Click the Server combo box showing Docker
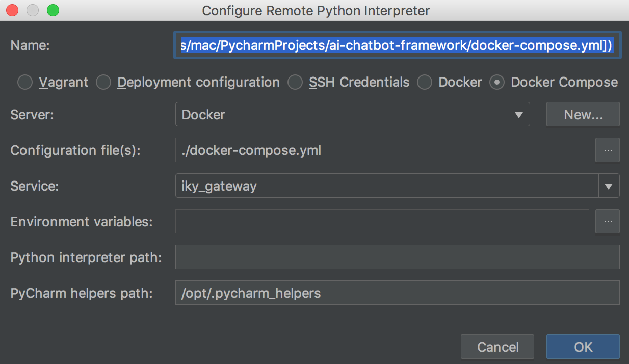629x364 pixels. point(352,115)
